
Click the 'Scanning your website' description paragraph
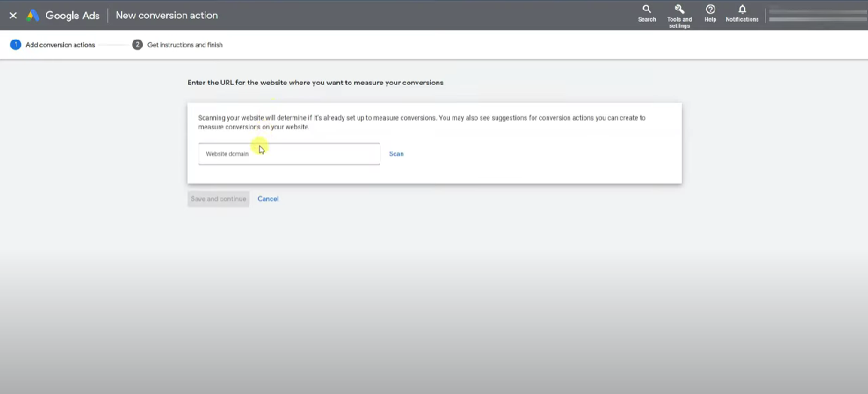click(x=421, y=123)
